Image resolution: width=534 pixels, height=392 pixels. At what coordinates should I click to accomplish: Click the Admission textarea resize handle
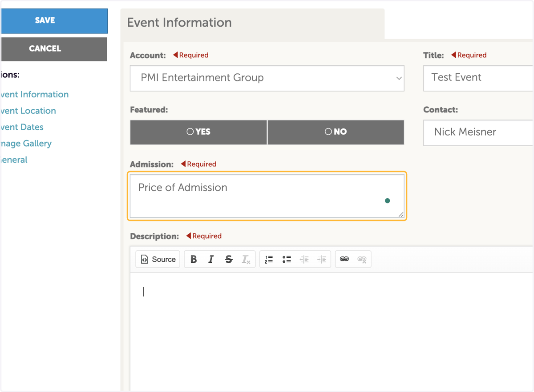pos(401,215)
